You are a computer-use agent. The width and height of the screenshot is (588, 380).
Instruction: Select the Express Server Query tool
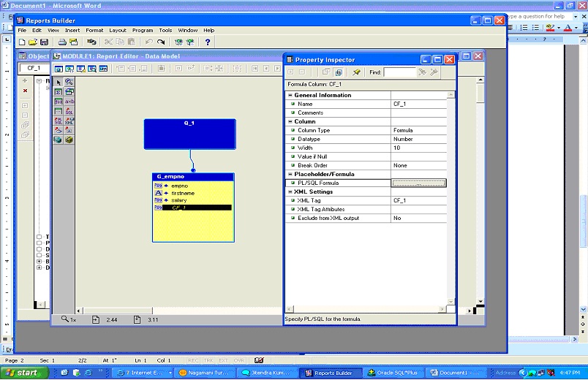click(x=59, y=140)
